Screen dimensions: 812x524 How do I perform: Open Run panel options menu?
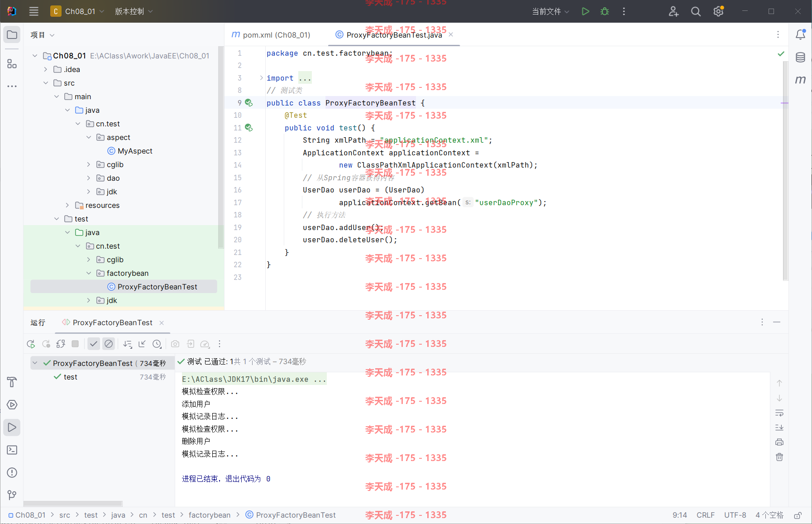(762, 322)
